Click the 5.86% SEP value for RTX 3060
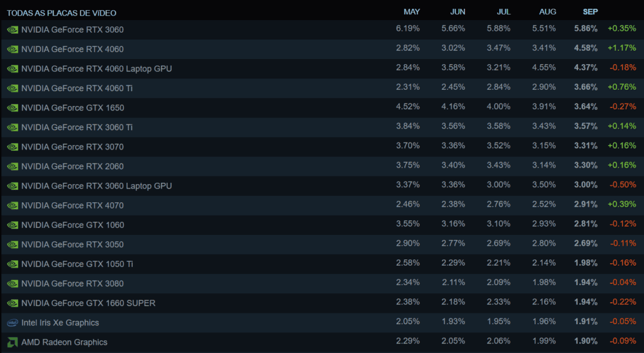The width and height of the screenshot is (644, 353). point(586,30)
